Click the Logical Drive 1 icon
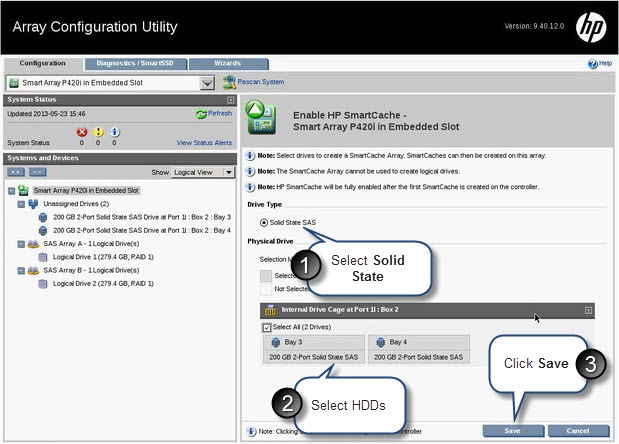This screenshot has width=619, height=444. coord(43,257)
